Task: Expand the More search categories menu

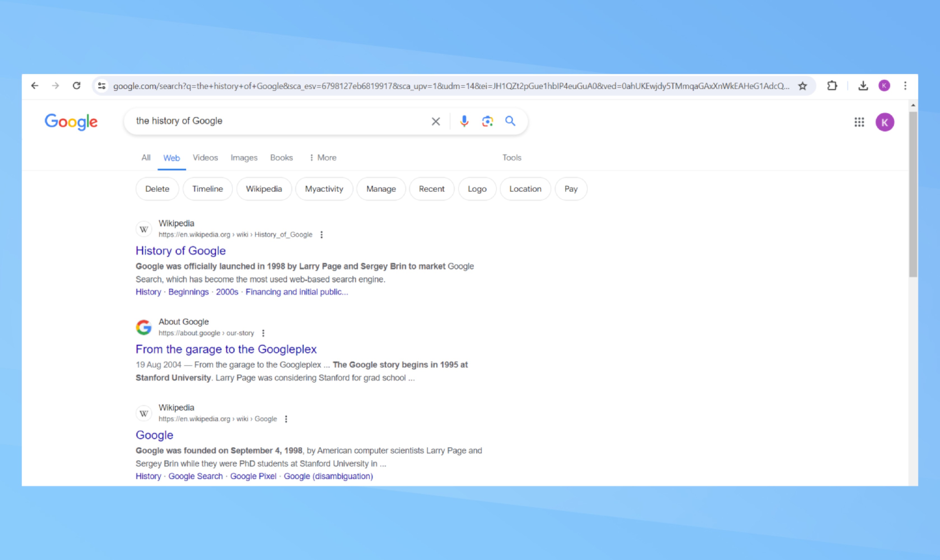Action: pyautogui.click(x=322, y=158)
